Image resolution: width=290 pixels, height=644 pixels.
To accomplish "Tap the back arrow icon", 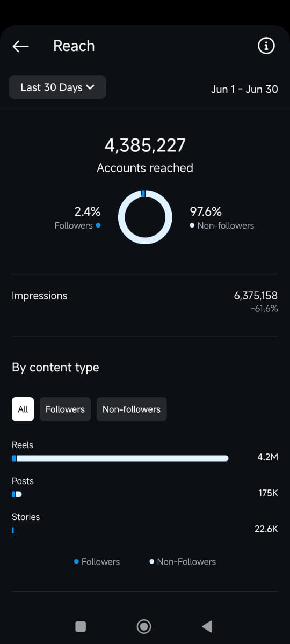I will point(20,46).
